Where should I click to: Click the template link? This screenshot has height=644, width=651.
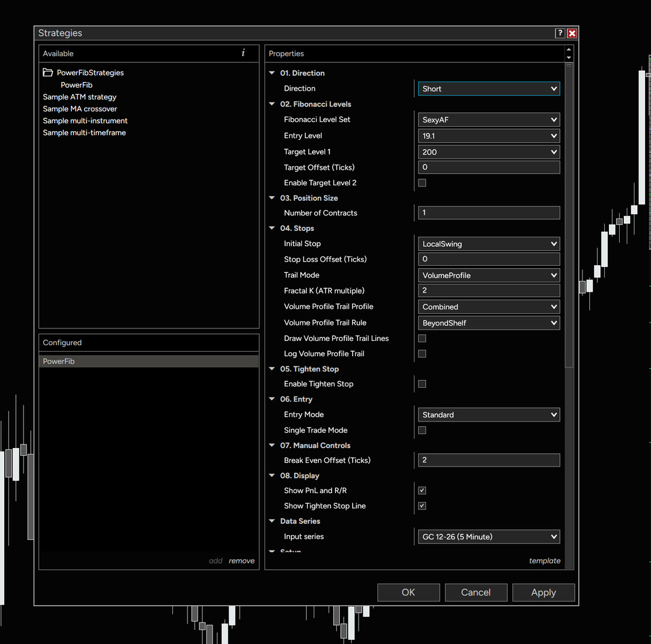pos(544,561)
